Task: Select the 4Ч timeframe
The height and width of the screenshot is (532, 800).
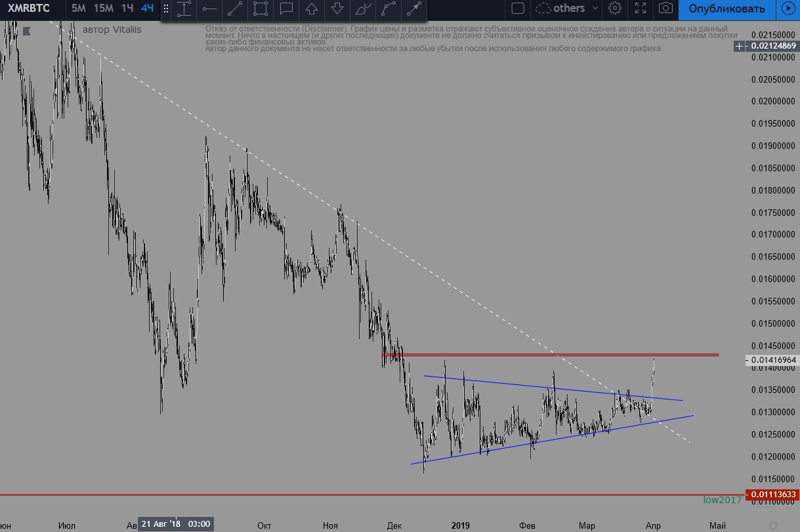Action: tap(148, 9)
